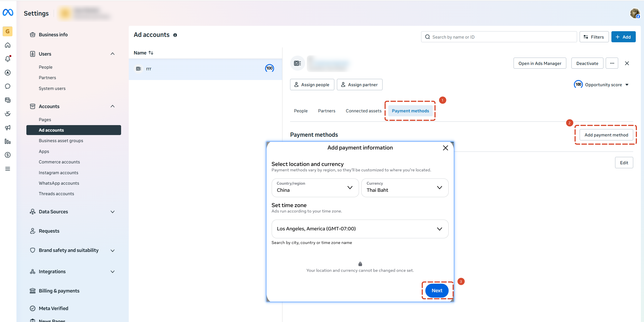Open the home icon in left rail
The height and width of the screenshot is (322, 644).
click(x=8, y=45)
